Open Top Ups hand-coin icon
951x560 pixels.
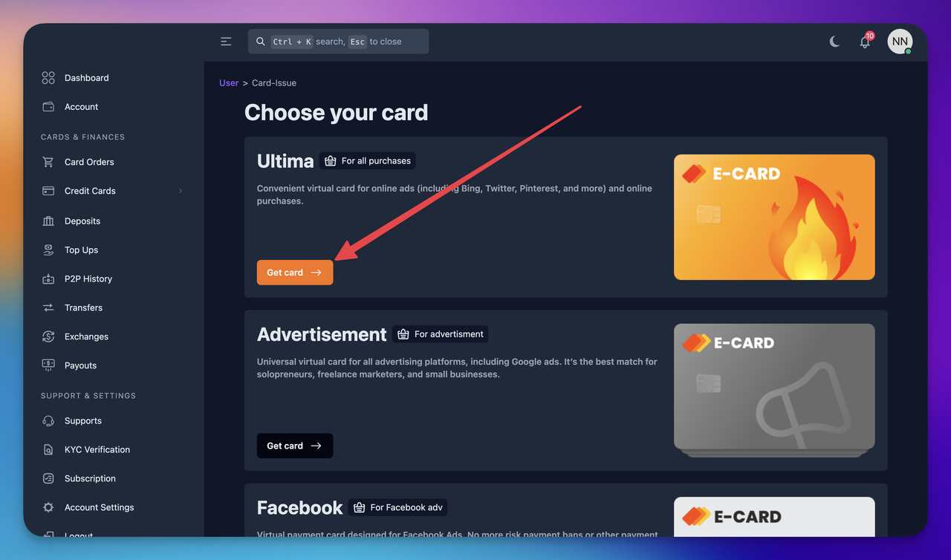point(48,250)
